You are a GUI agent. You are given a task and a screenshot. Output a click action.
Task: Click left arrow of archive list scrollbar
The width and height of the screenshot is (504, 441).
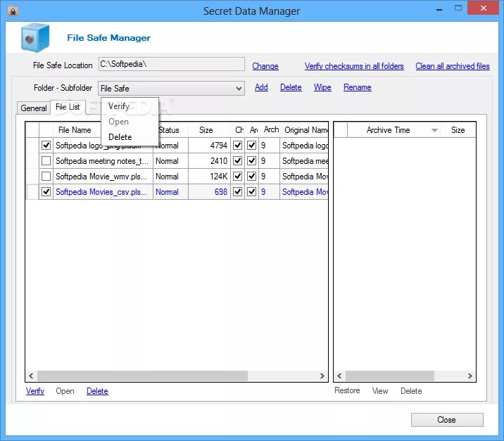click(x=339, y=376)
